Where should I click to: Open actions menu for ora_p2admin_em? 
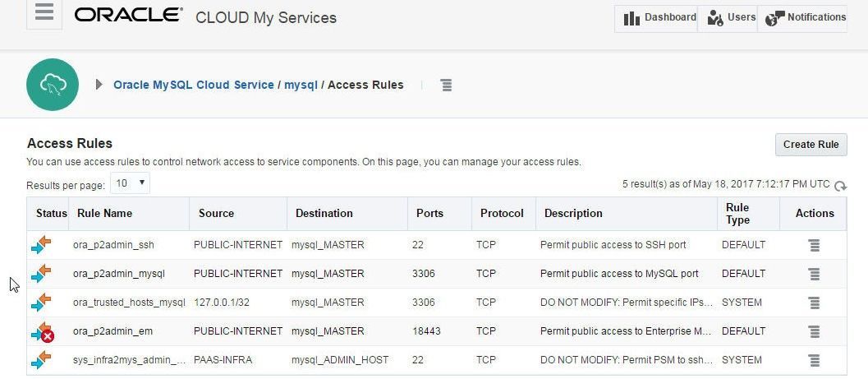814,331
